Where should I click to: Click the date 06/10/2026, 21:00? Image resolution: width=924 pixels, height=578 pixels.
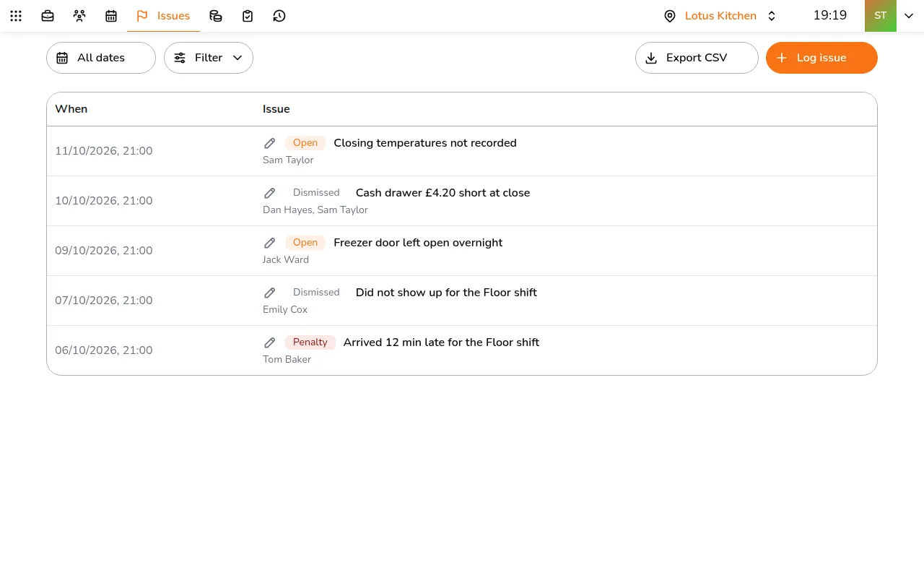pos(104,350)
